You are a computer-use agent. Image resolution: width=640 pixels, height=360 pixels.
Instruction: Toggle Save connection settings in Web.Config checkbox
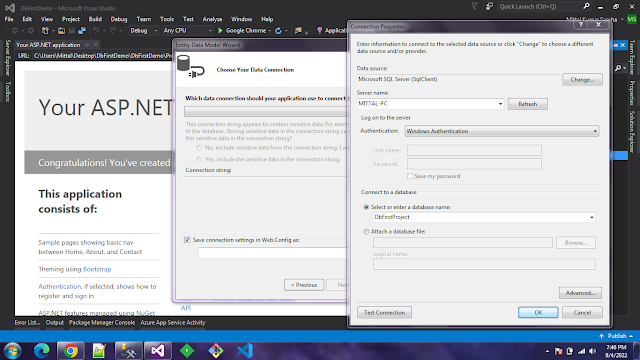(187, 240)
